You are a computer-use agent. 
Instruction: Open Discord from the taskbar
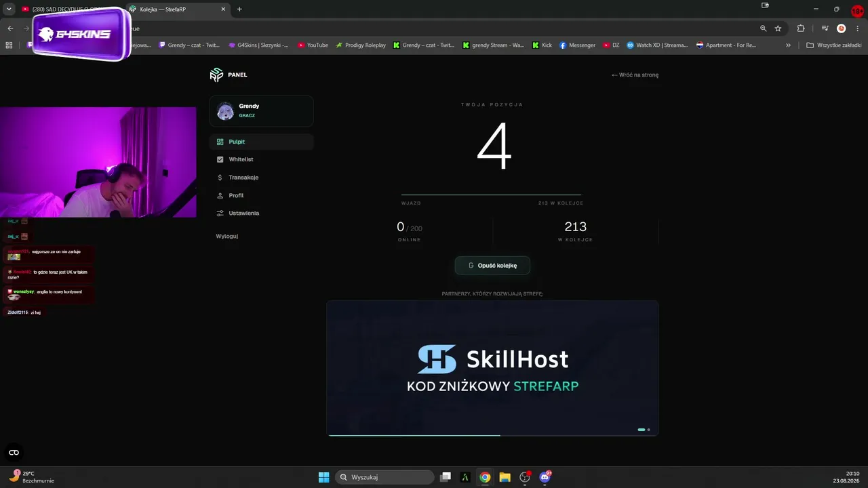click(545, 477)
